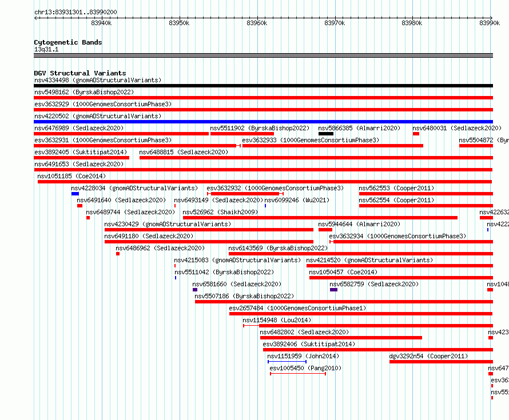Open nsv6489744 (Sedlazeck2020) label
509x420 pixels.
[x=130, y=212]
